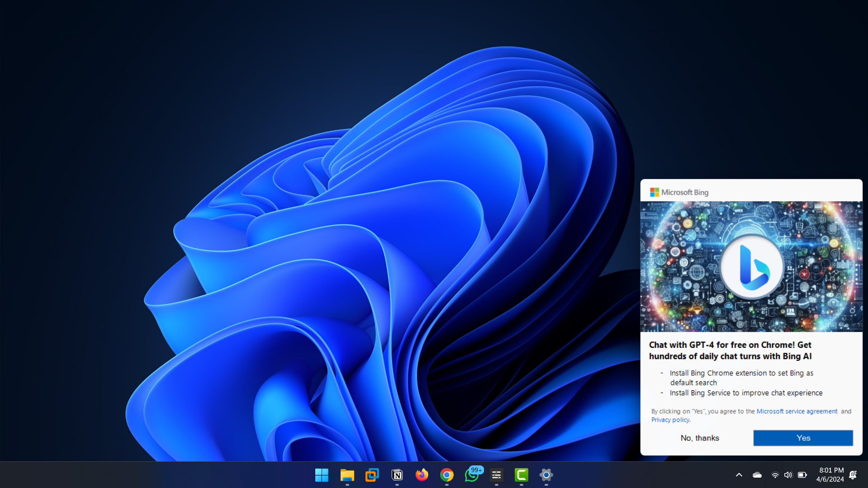The image size is (868, 488).
Task: Open File Explorer from the taskbar
Action: [x=347, y=475]
